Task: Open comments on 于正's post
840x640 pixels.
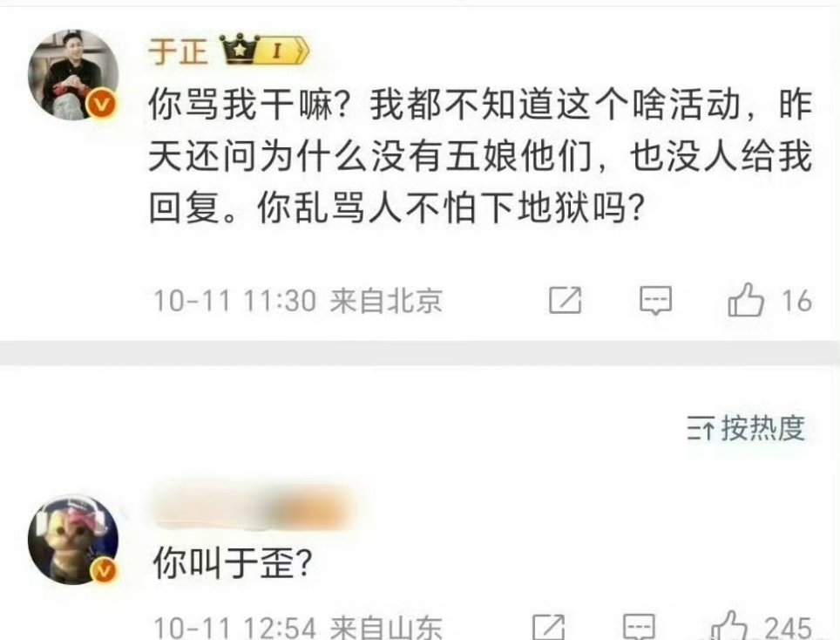Action: click(655, 300)
